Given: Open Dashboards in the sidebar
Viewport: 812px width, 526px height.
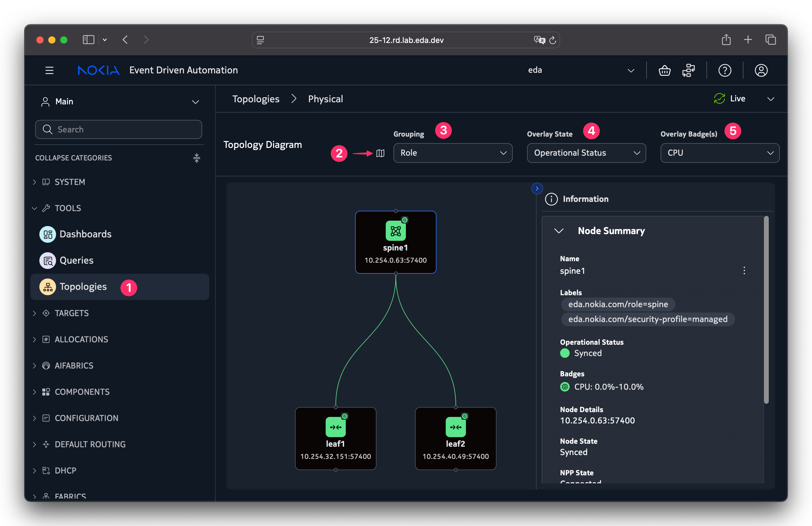Looking at the screenshot, I should point(85,234).
